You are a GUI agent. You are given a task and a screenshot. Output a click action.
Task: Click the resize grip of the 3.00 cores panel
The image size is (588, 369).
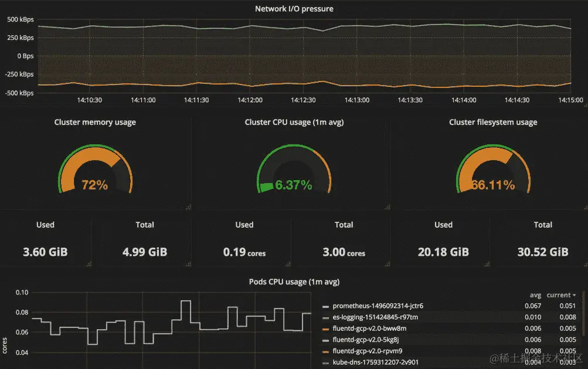coord(388,264)
